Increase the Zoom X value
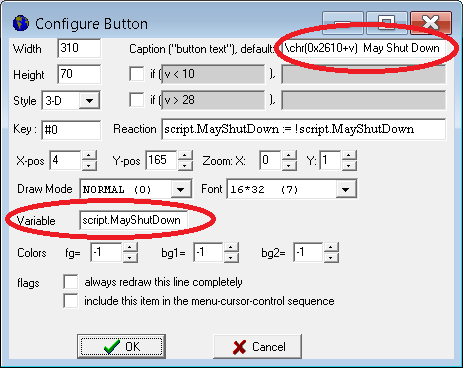Image resolution: width=463 pixels, height=368 pixels. point(289,156)
